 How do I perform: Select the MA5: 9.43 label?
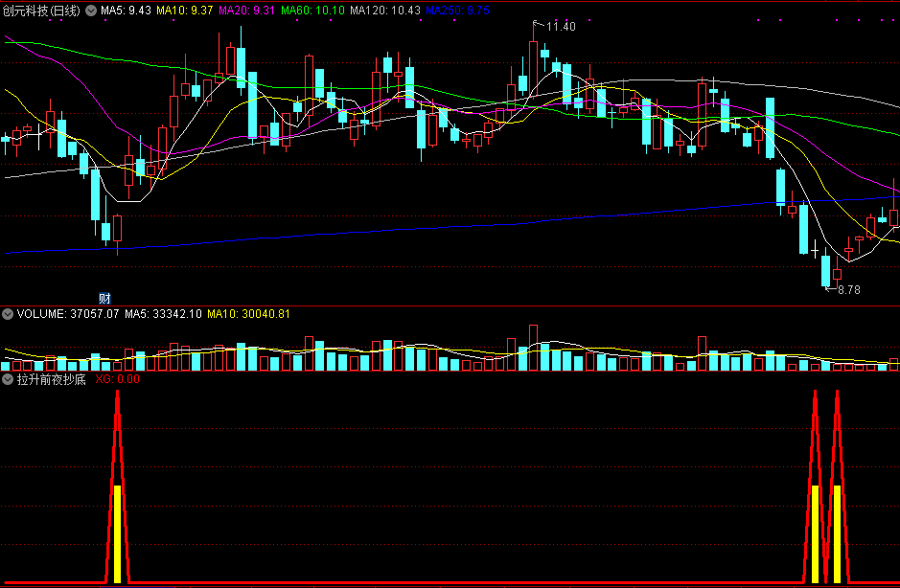point(126,11)
